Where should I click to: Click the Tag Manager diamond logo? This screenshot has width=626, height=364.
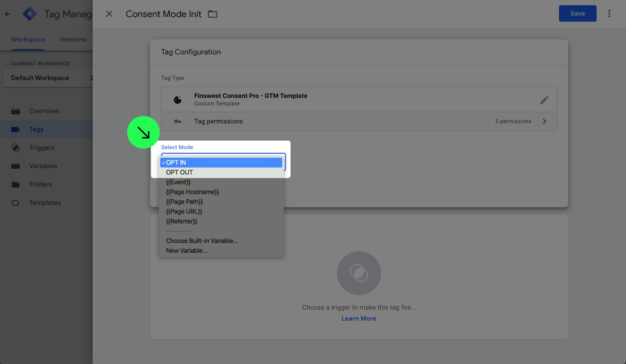point(29,14)
